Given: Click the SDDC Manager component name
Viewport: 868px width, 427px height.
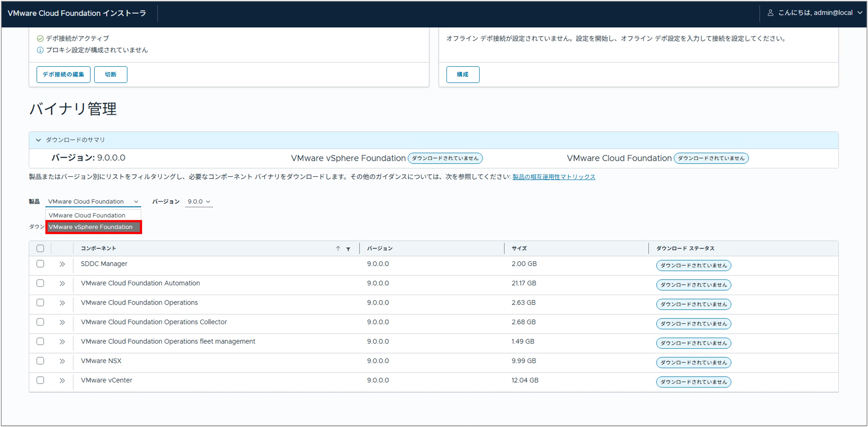Looking at the screenshot, I should tap(104, 264).
